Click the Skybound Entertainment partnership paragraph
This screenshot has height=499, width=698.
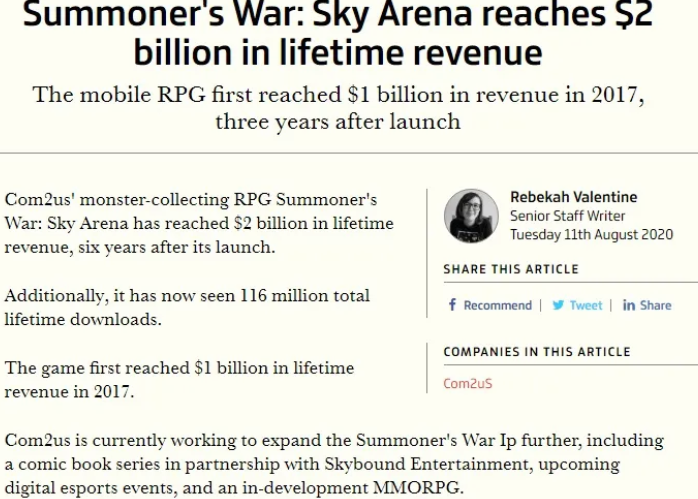(x=334, y=464)
